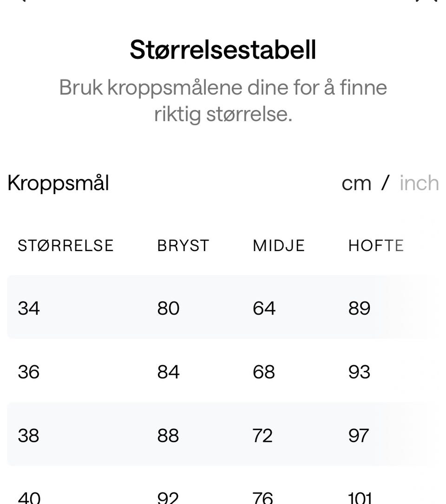The image size is (446, 504).
Task: Click the Størrelsestabell heading
Action: (223, 50)
